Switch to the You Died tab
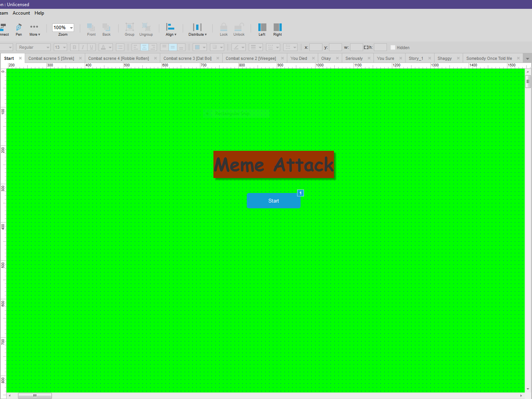532x399 pixels. (299, 58)
